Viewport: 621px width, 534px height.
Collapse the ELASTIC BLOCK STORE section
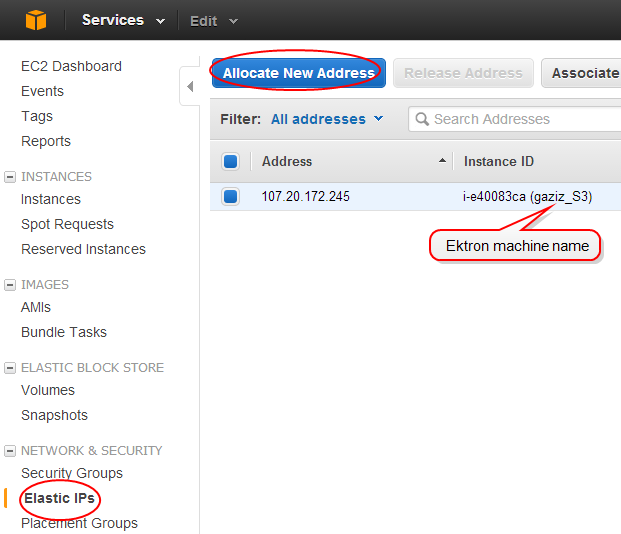pos(10,368)
